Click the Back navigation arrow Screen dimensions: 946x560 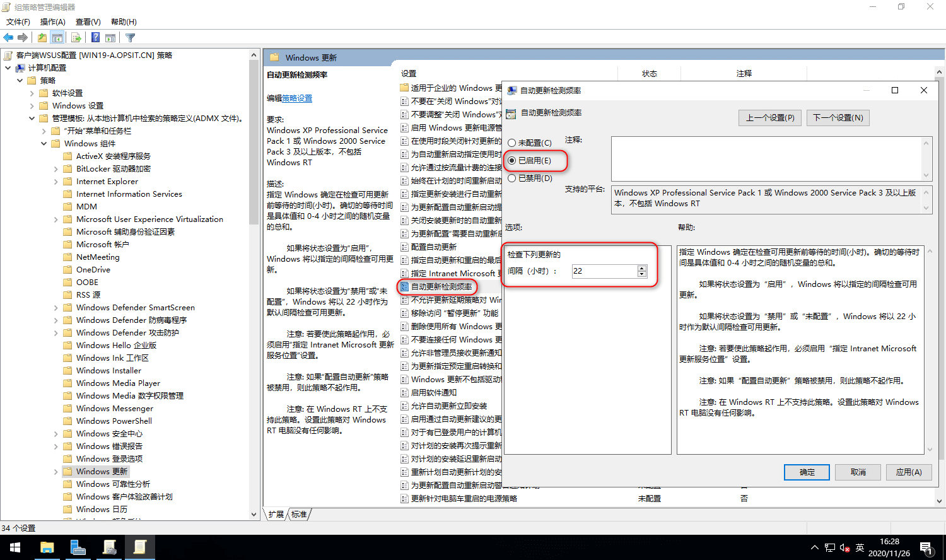pos(8,37)
